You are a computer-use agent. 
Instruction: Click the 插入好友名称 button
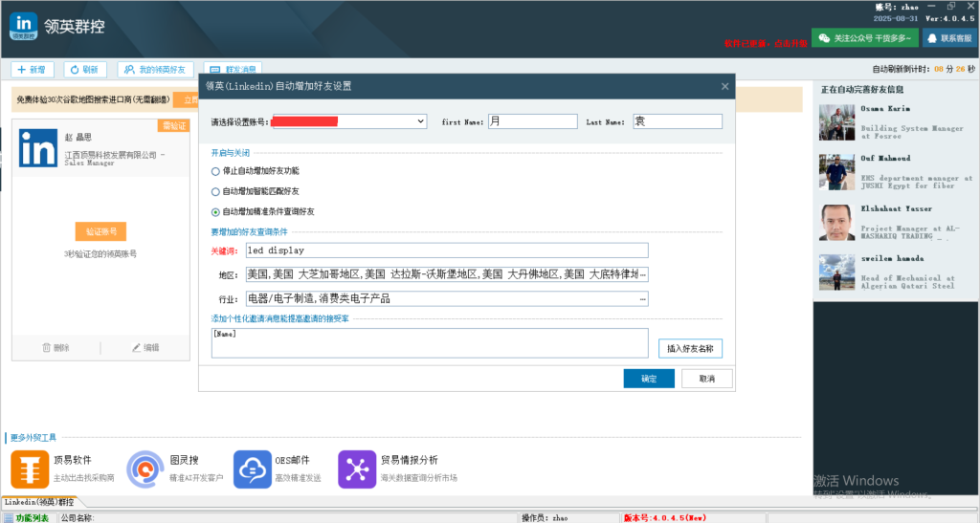pos(690,348)
